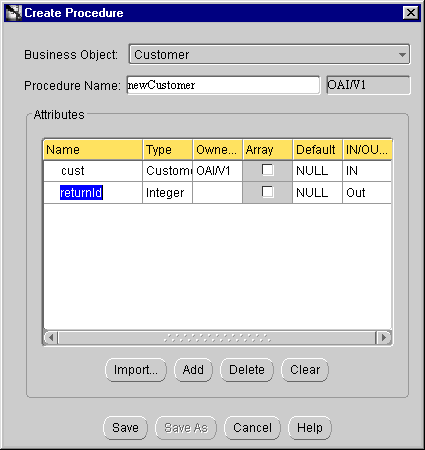Toggle Array checkbox for cust row
This screenshot has height=450, width=425.
267,170
